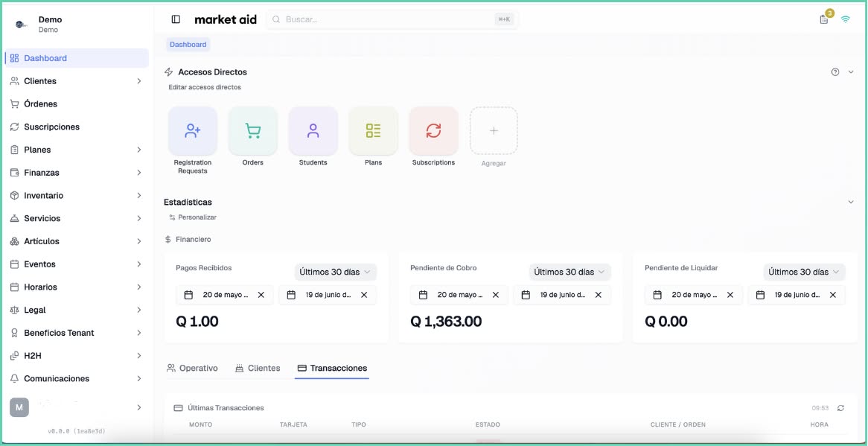Clear end date in Pendiente de Liquidar
Image resolution: width=868 pixels, height=446 pixels.
[833, 295]
